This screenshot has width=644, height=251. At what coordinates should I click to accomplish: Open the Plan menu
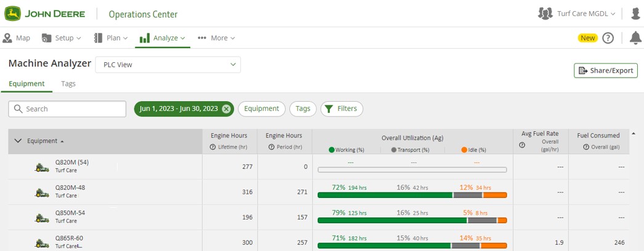pos(110,38)
